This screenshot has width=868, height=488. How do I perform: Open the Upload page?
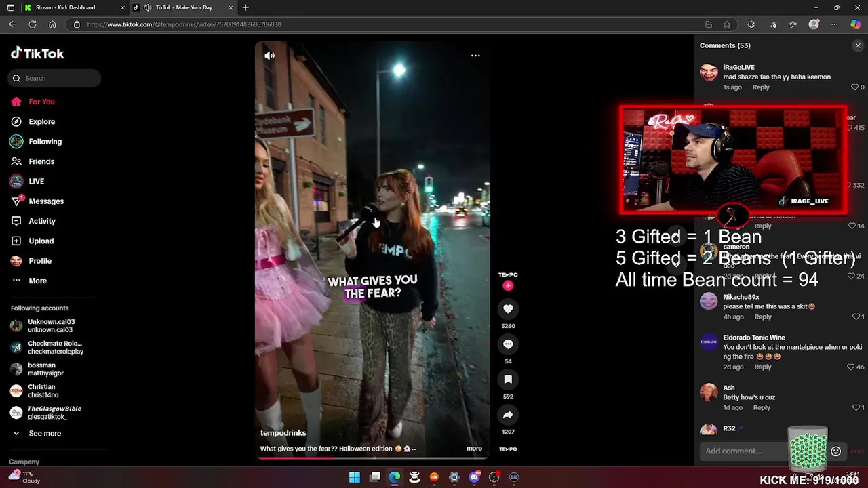(32, 241)
